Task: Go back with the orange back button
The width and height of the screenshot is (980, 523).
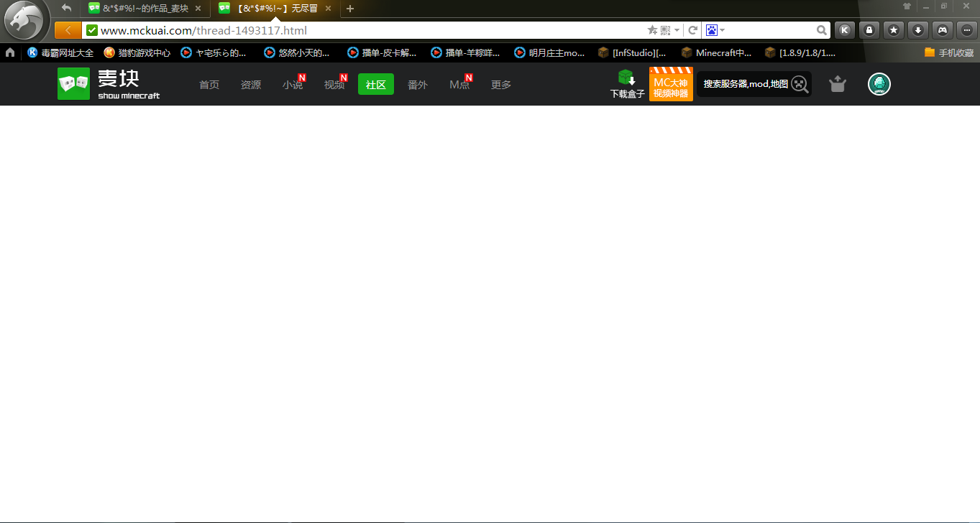Action: 68,30
